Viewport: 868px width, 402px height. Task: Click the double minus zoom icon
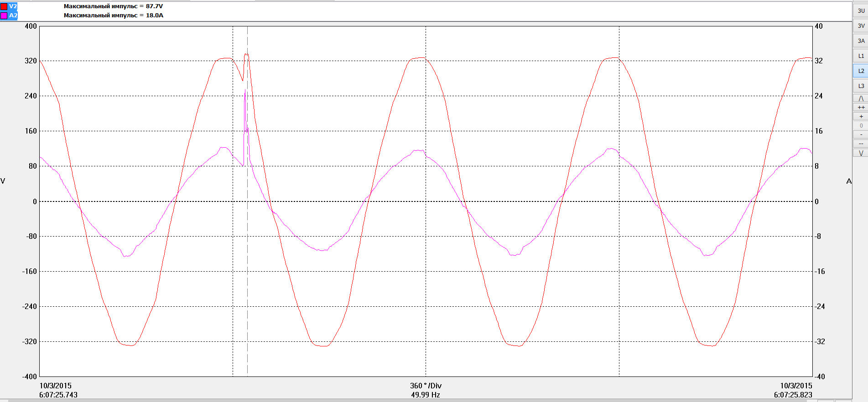pos(861,144)
